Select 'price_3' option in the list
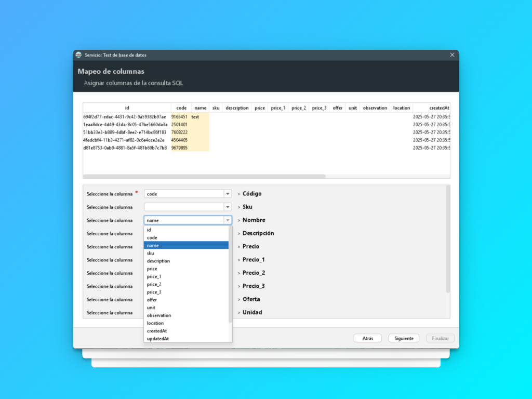Image resolution: width=532 pixels, height=399 pixels. tap(186, 292)
